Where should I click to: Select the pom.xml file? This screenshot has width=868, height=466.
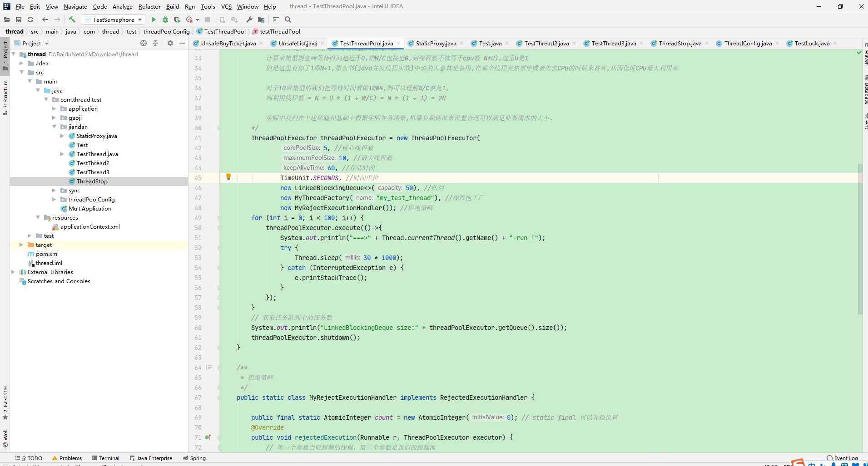[47, 254]
